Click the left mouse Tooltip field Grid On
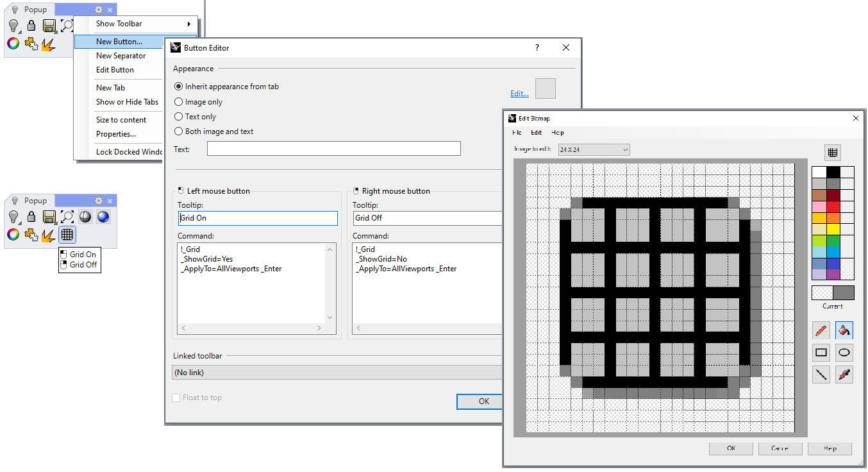Image resolution: width=868 pixels, height=472 pixels. pos(258,218)
